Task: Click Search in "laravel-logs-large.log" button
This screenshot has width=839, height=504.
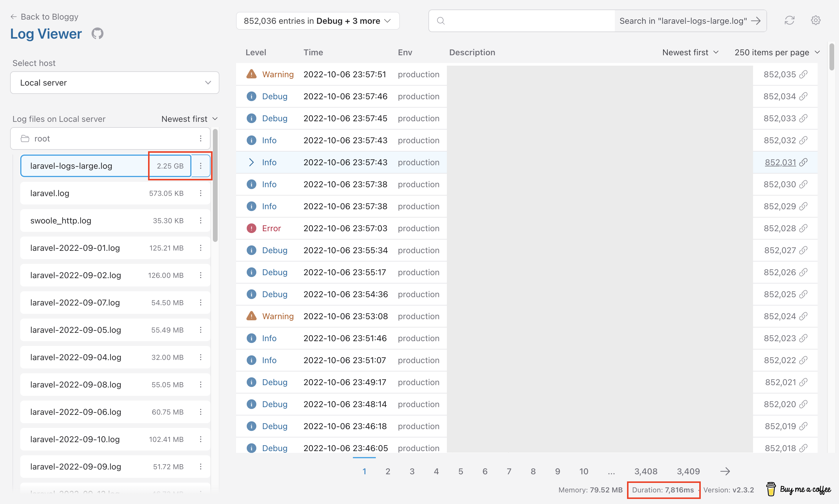Action: tap(690, 21)
